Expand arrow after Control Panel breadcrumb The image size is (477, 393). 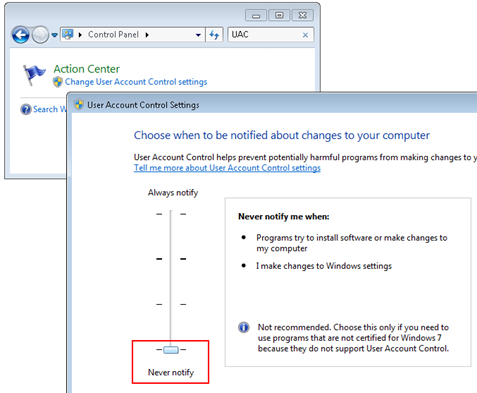pos(147,35)
